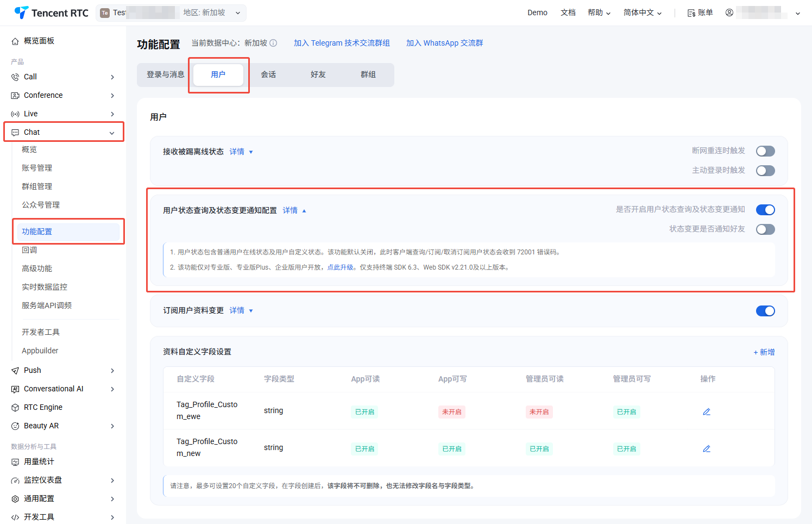The height and width of the screenshot is (524, 812).
Task: Open 回调 in Chat submenu
Action: click(x=29, y=250)
